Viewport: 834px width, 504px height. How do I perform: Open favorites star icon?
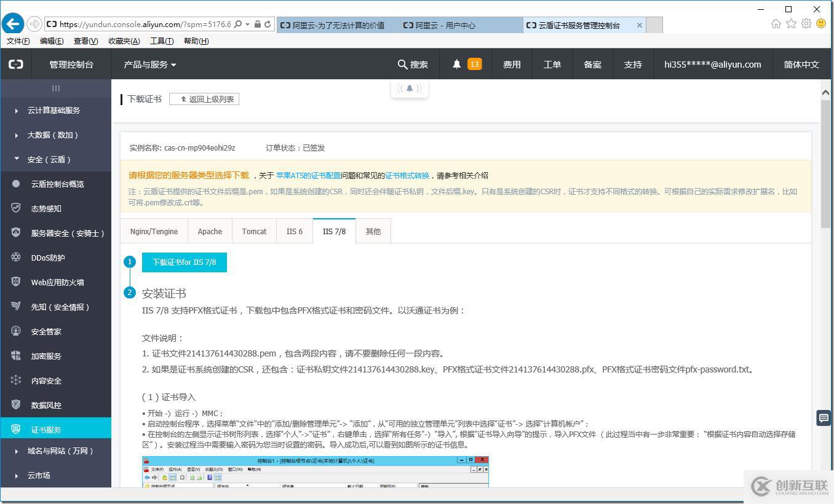tap(791, 24)
